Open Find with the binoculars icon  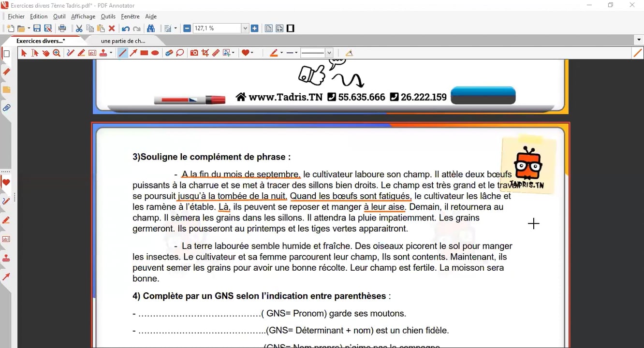click(x=151, y=29)
